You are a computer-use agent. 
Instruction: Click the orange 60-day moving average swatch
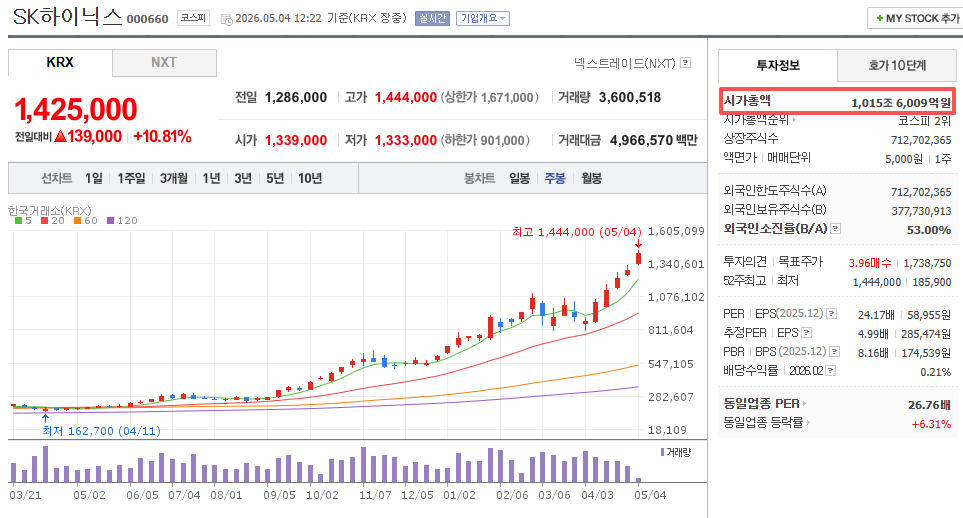[77, 221]
